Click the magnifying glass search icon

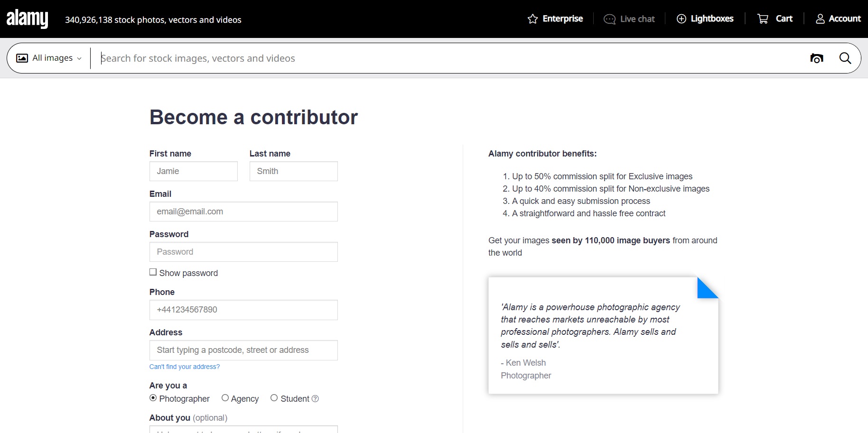click(x=845, y=58)
